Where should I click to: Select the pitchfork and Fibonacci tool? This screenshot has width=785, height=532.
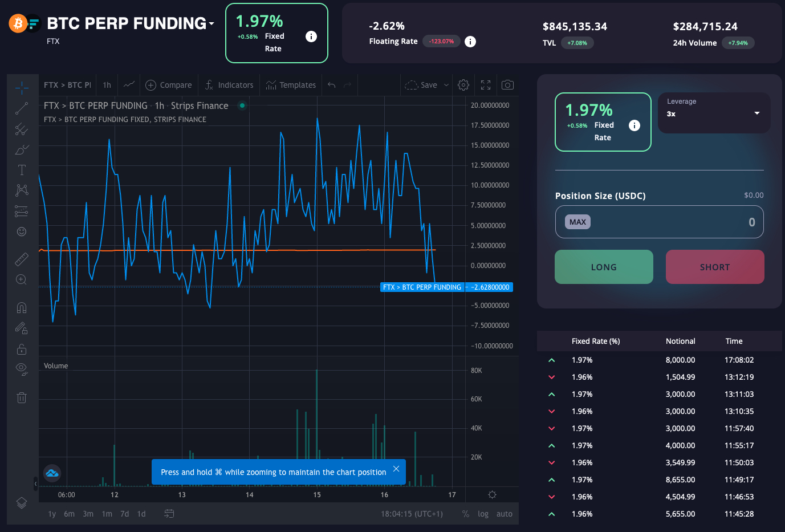point(22,129)
